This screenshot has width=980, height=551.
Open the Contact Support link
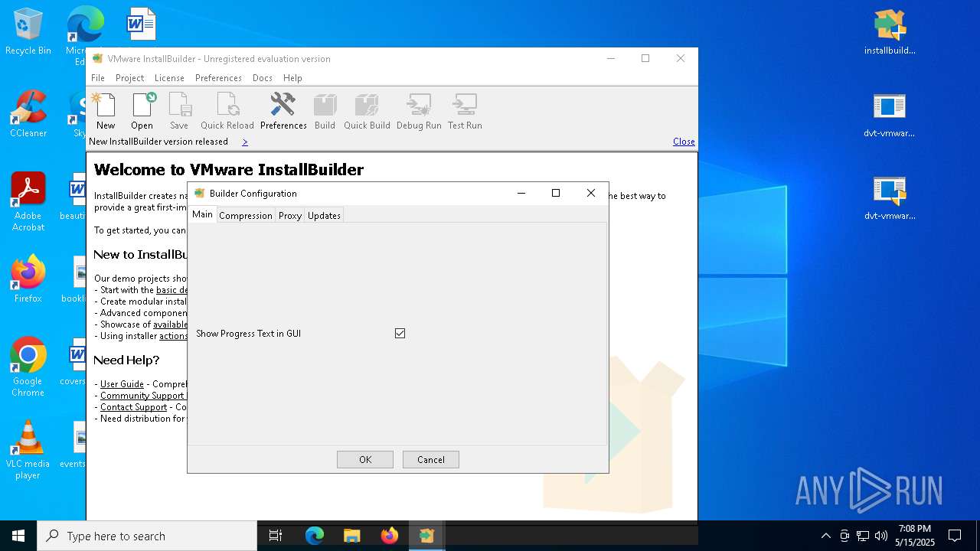tap(133, 407)
